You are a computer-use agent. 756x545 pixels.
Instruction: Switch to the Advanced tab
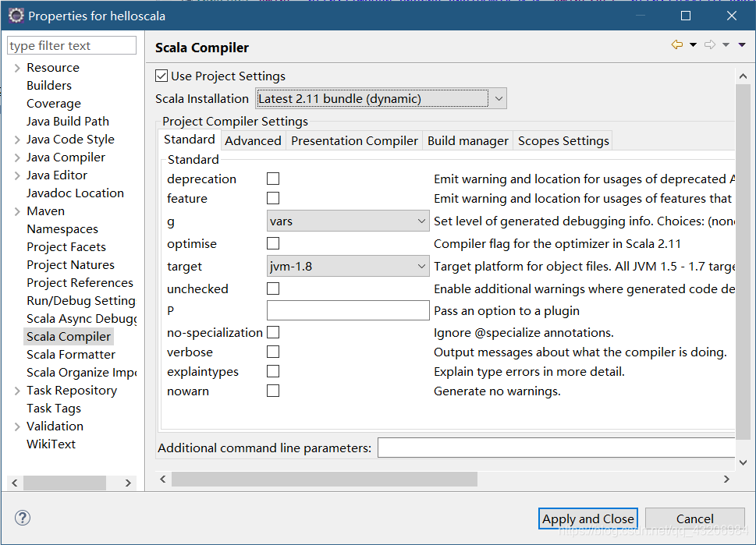tap(253, 140)
